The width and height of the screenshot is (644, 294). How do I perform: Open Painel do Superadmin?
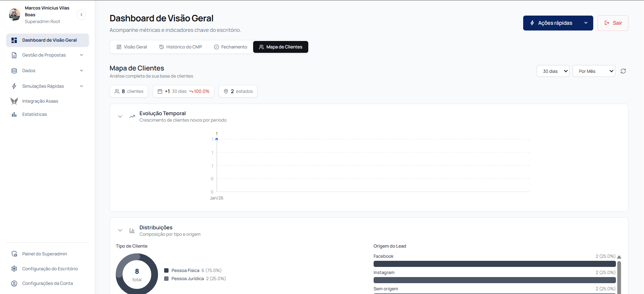(44, 254)
